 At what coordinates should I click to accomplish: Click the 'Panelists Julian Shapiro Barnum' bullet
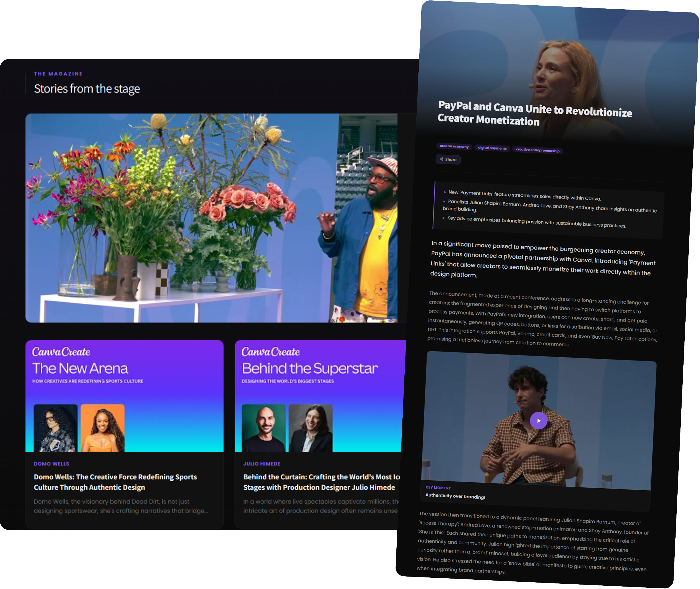[550, 206]
